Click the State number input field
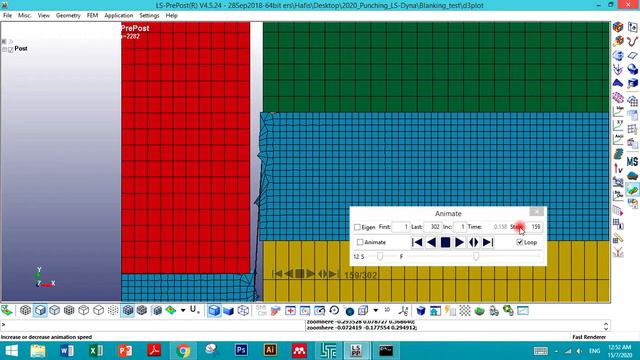Image resolution: width=640 pixels, height=360 pixels. (x=534, y=227)
